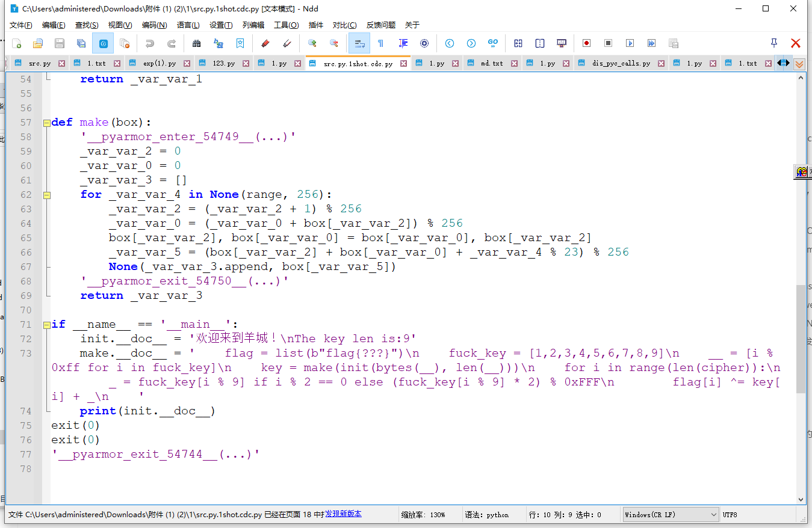The image size is (812, 528).
Task: Collapse the if __name__ block fold marker
Action: click(x=46, y=325)
